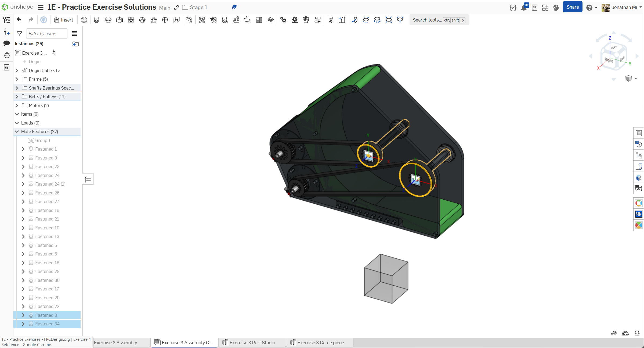This screenshot has height=348, width=644.
Task: Open the comments speech bubble icon
Action: (6, 43)
